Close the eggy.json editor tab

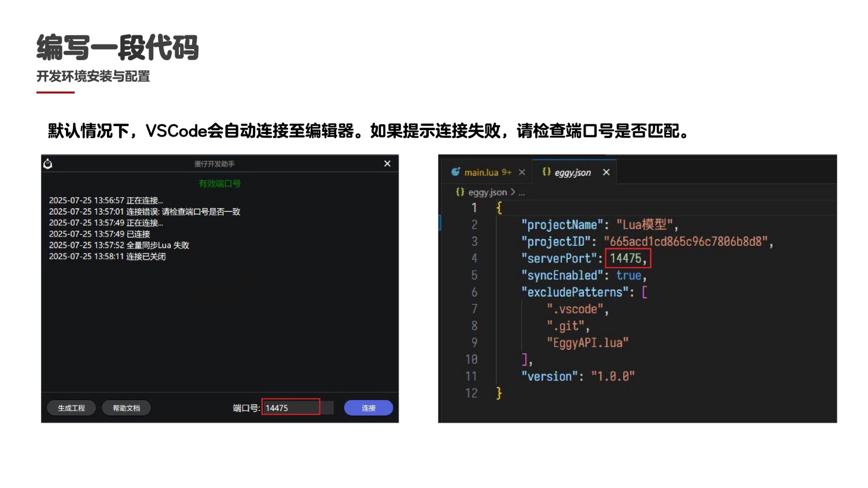tap(606, 172)
